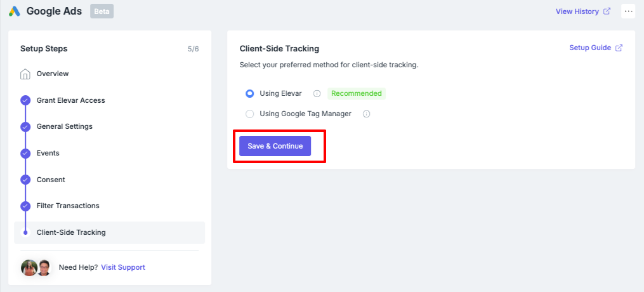
Task: Click the Filter Transactions checkmark icon
Action: [x=25, y=206]
